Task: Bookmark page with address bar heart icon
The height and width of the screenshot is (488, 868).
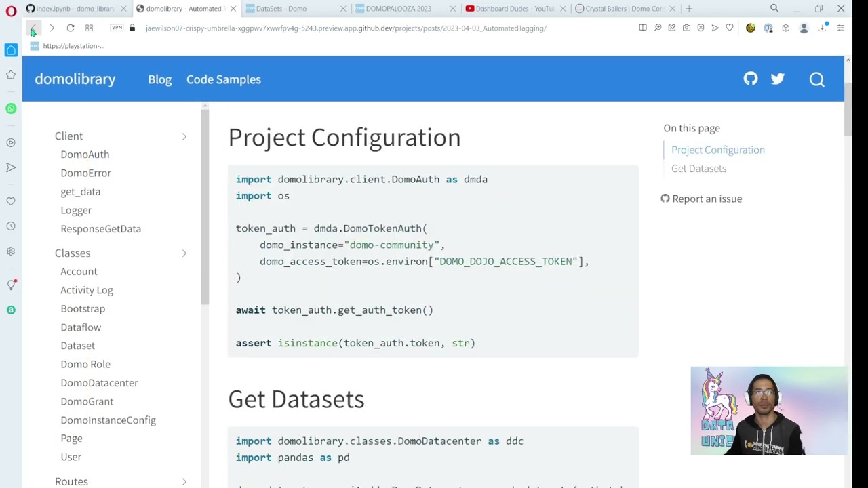Action: (730, 28)
